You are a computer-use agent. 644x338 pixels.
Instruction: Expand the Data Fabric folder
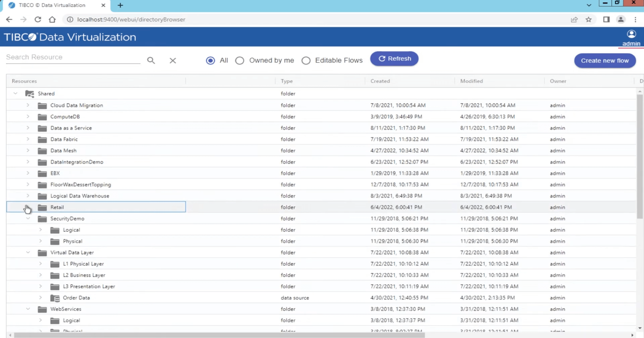coord(28,139)
